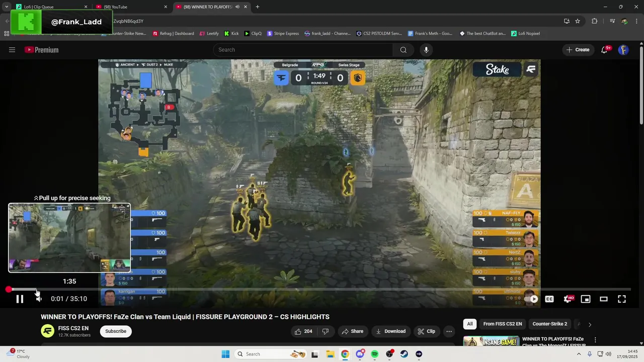644x362 pixels.
Task: Like the video with the thumbs up button
Action: pos(303,331)
